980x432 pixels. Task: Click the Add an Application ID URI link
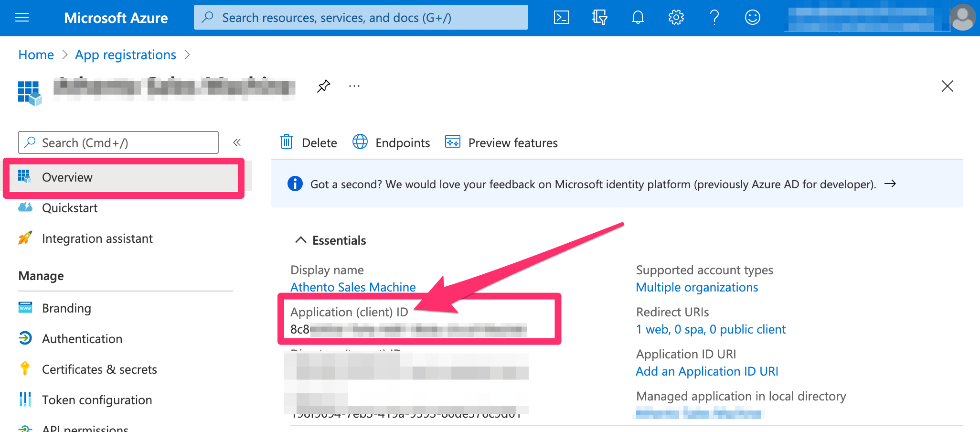tap(707, 371)
